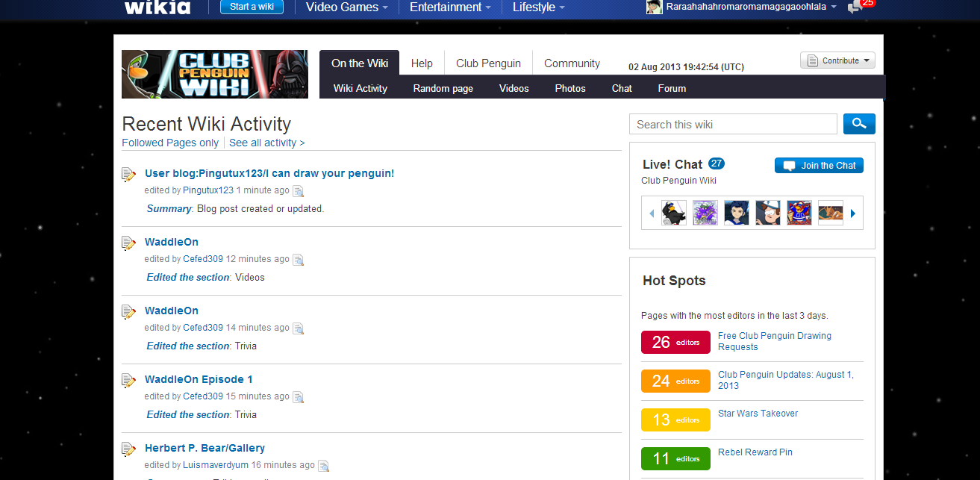Open Chat in the wiki submenu
980x480 pixels.
point(622,88)
